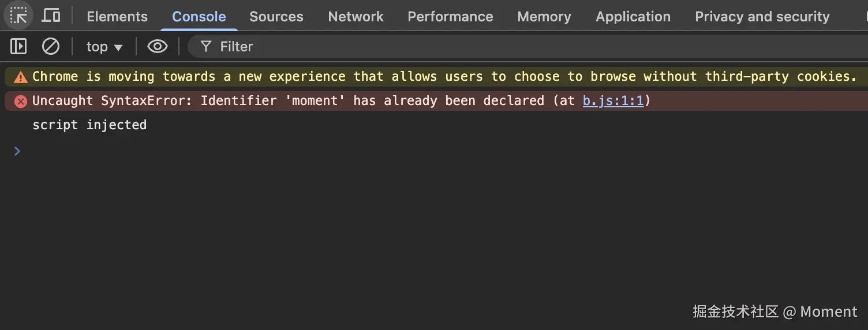Viewport: 868px width, 330px height.
Task: Open the Performance tab
Action: 450,17
